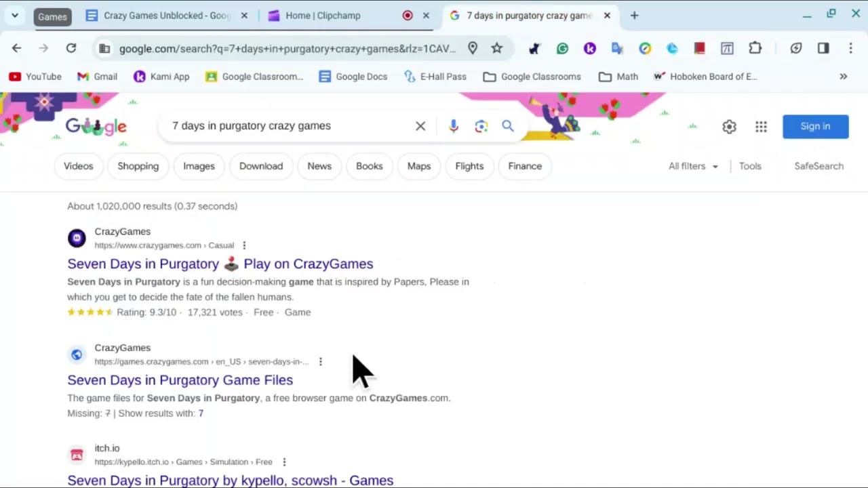
Task: Toggle the browser side panel icon
Action: (823, 48)
